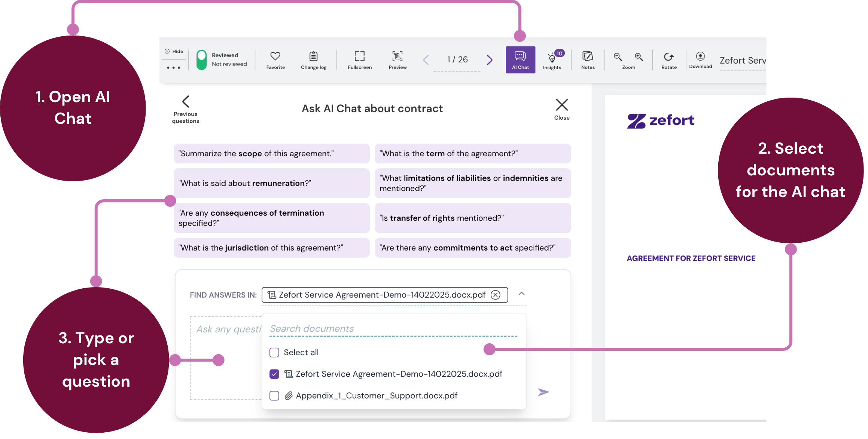Image resolution: width=868 pixels, height=439 pixels.
Task: Pick "What is the jurisdiction" question
Action: click(x=271, y=248)
